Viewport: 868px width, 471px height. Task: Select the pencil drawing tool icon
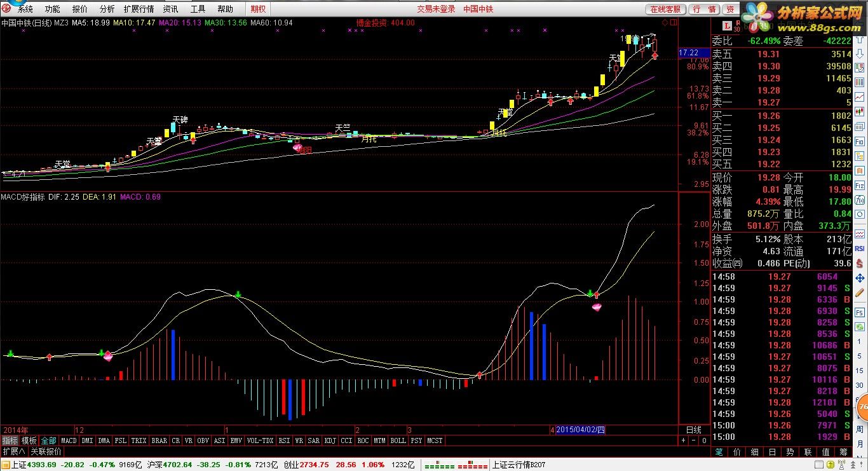tap(860, 292)
